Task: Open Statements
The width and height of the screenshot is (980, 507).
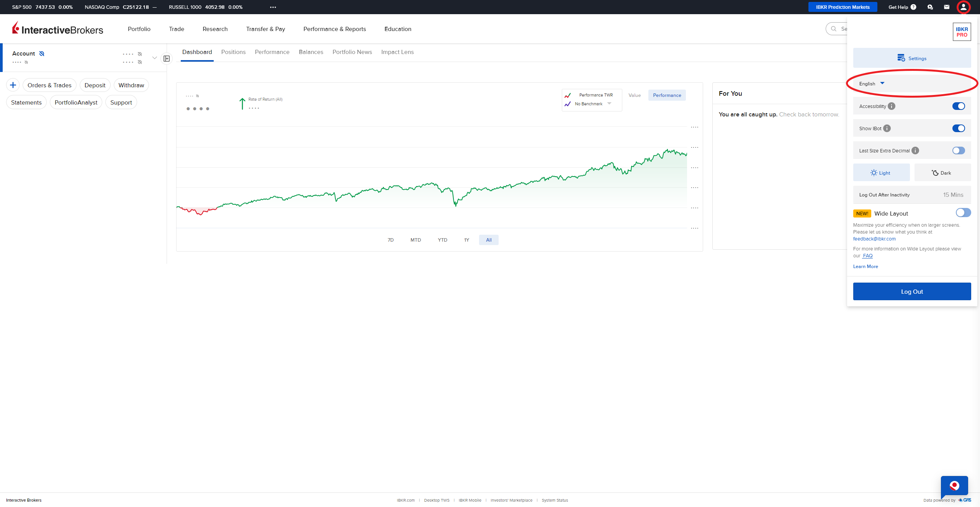Action: pyautogui.click(x=26, y=102)
